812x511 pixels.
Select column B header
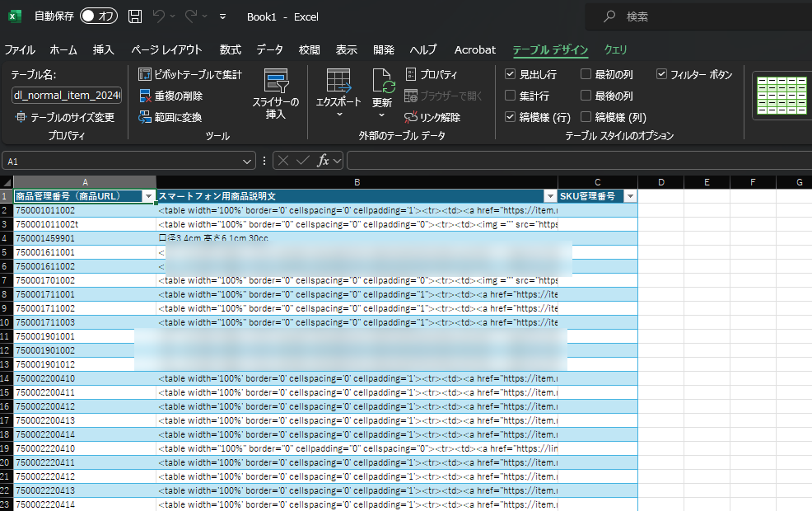click(357, 182)
